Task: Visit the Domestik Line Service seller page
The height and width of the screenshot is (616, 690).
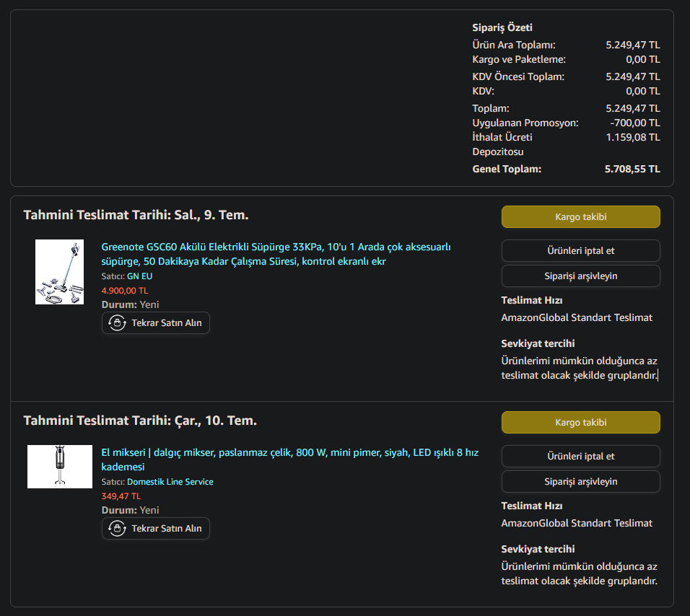Action: [170, 482]
